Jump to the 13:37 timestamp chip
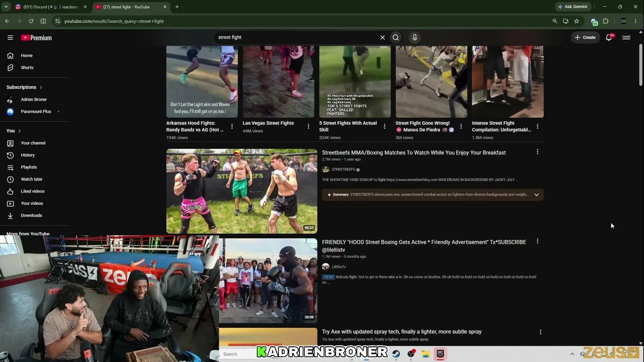 click(x=329, y=277)
